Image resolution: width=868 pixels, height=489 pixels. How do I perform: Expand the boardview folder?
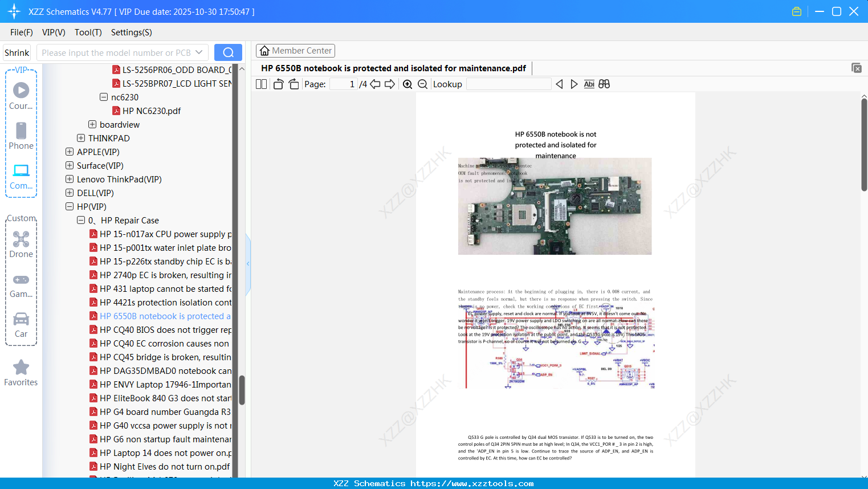pyautogui.click(x=92, y=125)
